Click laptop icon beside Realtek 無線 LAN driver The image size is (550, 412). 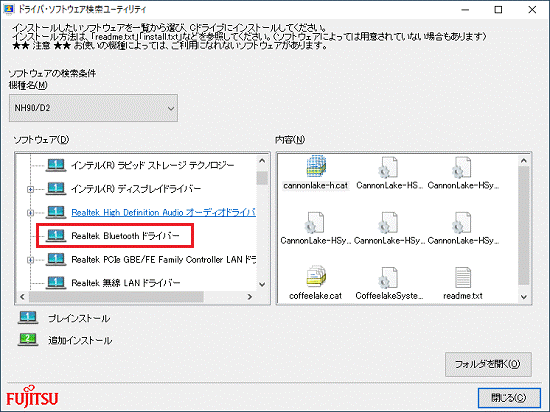click(56, 283)
